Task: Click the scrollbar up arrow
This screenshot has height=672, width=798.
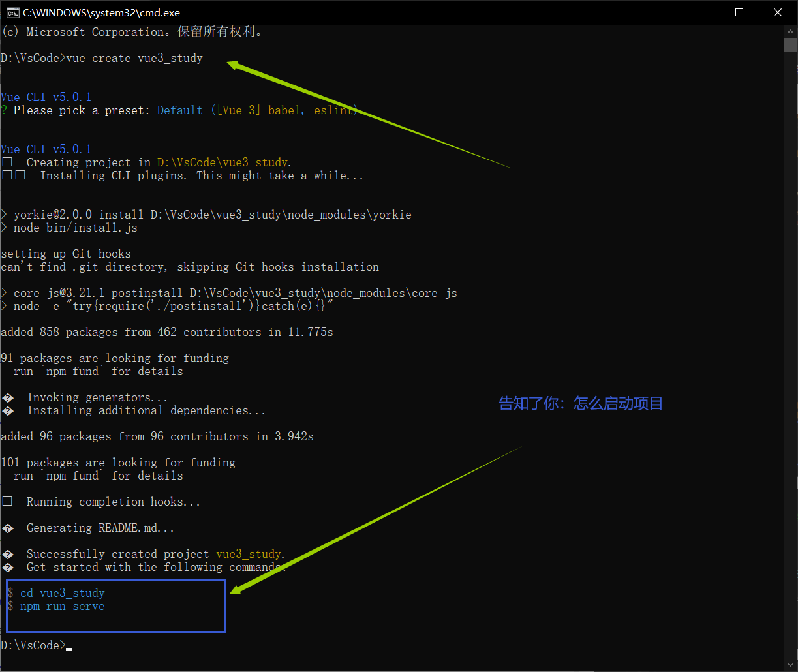Action: (x=791, y=31)
